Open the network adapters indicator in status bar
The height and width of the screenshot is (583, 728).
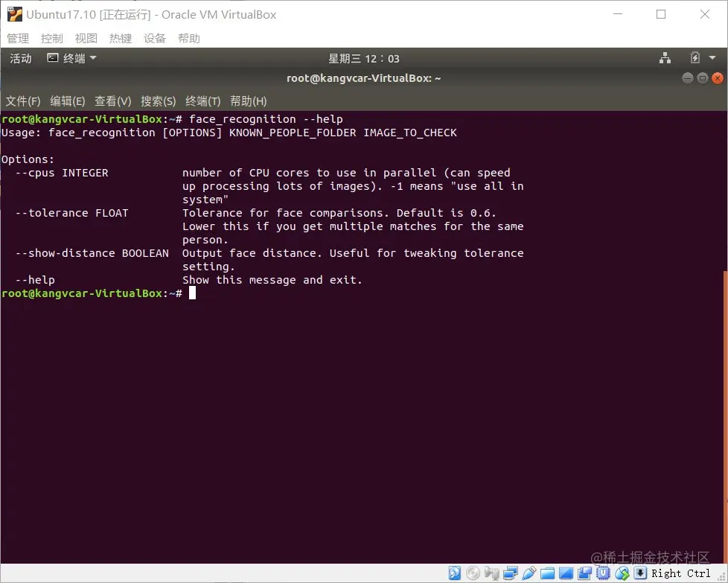[510, 573]
